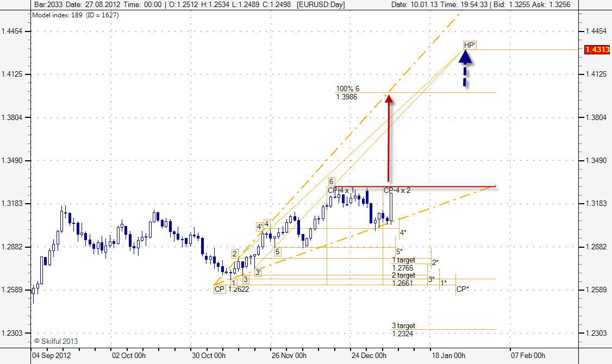Click the 3 target 1.2324 label

click(x=403, y=330)
